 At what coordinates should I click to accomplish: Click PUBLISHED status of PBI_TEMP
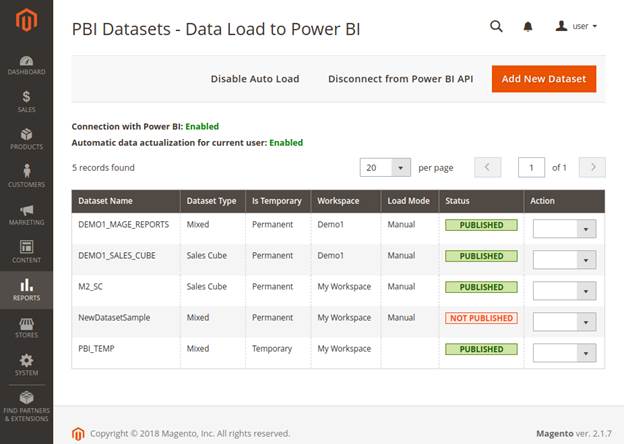tap(481, 349)
